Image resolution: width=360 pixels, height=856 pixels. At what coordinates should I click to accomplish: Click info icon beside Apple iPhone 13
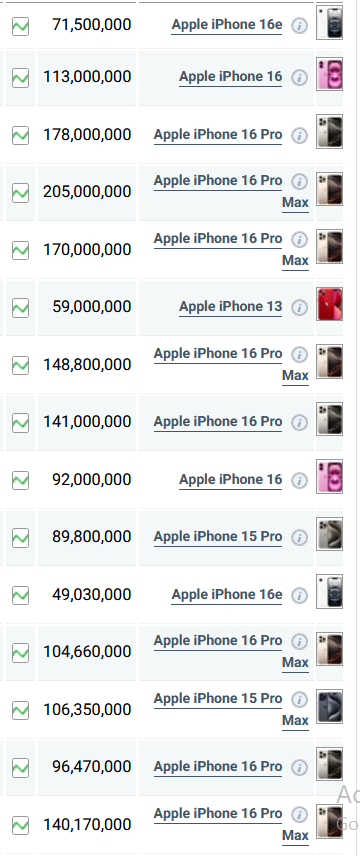[x=299, y=307]
